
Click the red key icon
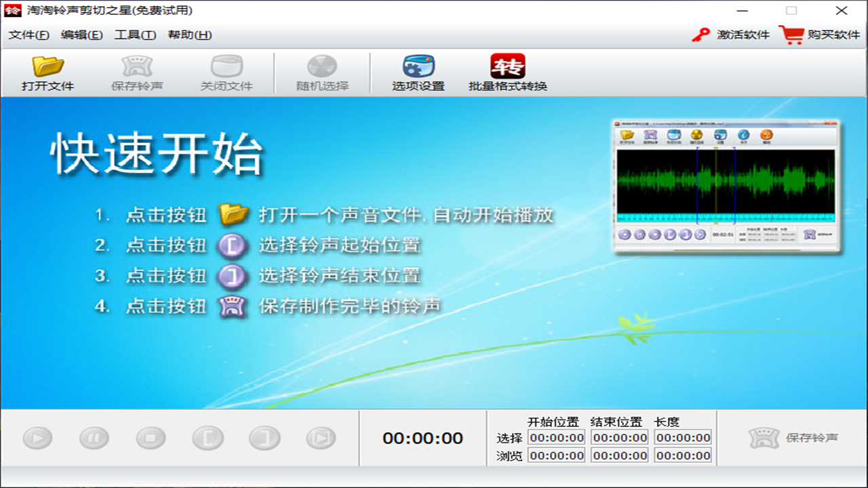[701, 35]
